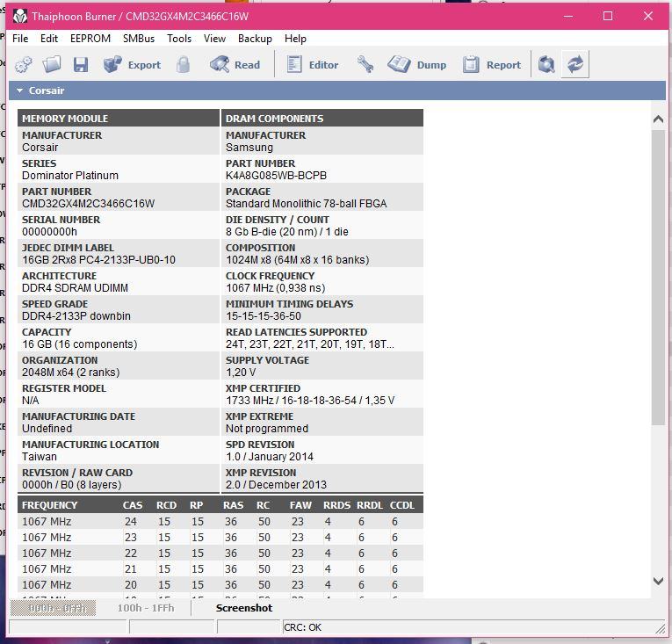Click the Samsung DRAM manufacturer value
Screen dimensions: 672x644
point(249,148)
